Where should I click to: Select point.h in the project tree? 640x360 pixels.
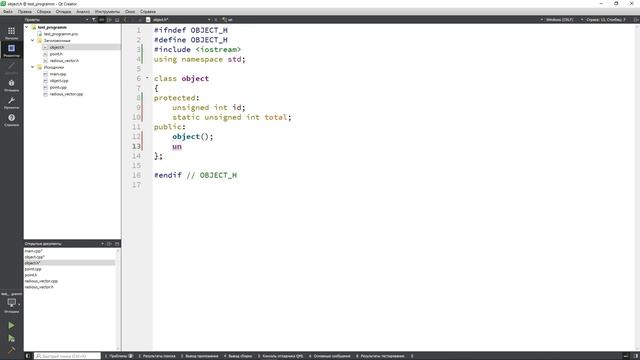point(56,54)
